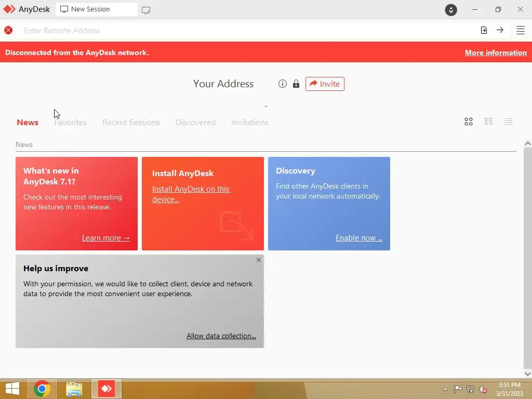The width and height of the screenshot is (532, 399).
Task: Close the Help us improve card
Action: [x=259, y=260]
